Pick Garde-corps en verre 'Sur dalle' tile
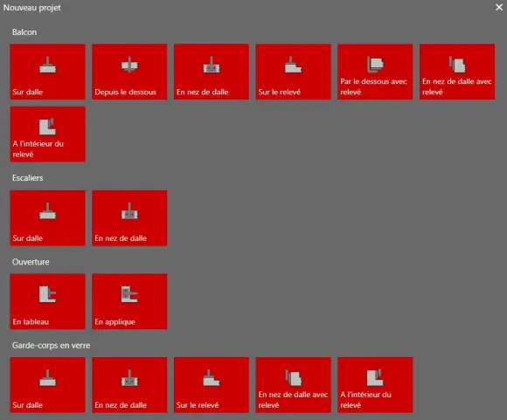 [x=47, y=385]
